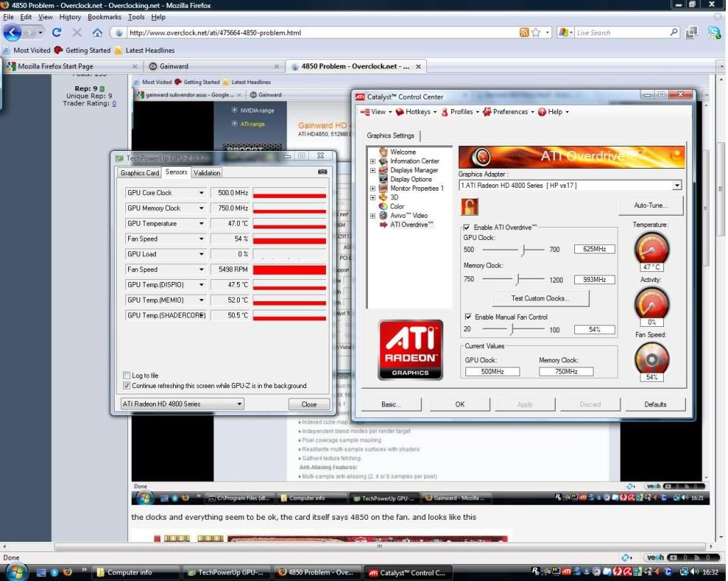Screen dimensions: 728x581
Task: Click the Activity gauge in Overdrive
Action: (x=651, y=305)
